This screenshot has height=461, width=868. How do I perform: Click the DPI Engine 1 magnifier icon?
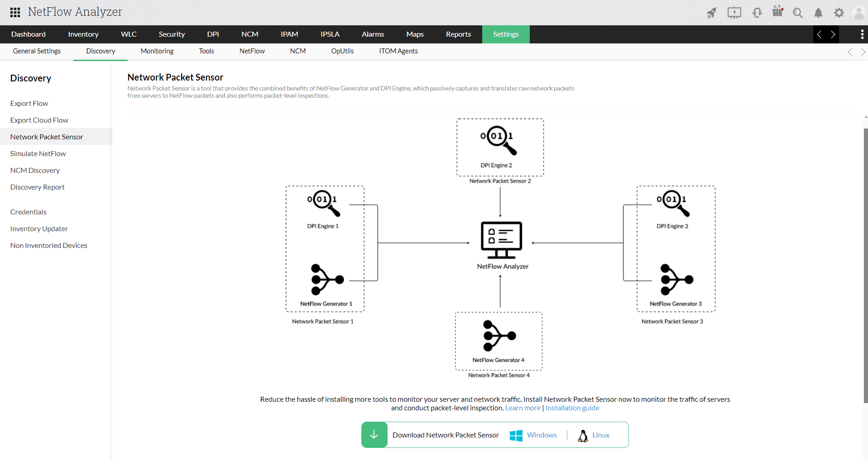pyautogui.click(x=324, y=203)
